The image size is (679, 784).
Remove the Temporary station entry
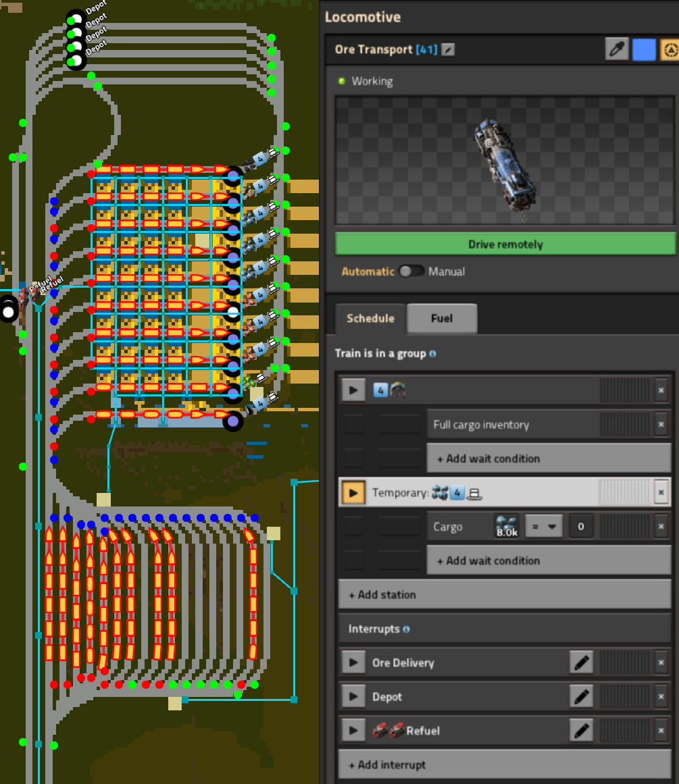click(x=661, y=492)
